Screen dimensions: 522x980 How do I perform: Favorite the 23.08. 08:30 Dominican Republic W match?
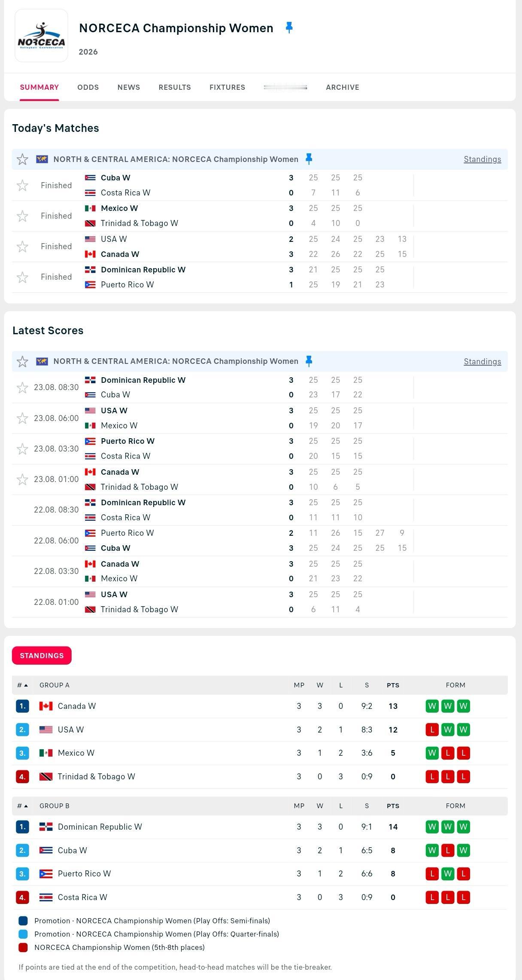pyautogui.click(x=22, y=388)
